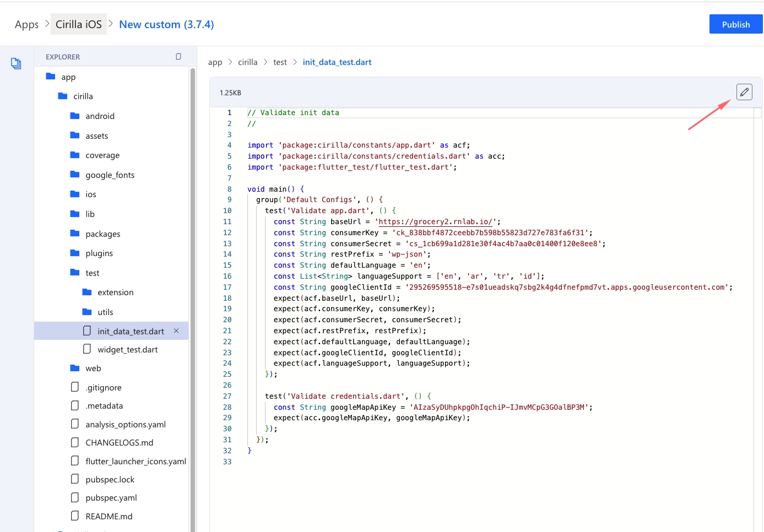This screenshot has height=532, width=764.
Task: Navigate to cirilla in the file path breadcrumb
Action: [x=247, y=62]
